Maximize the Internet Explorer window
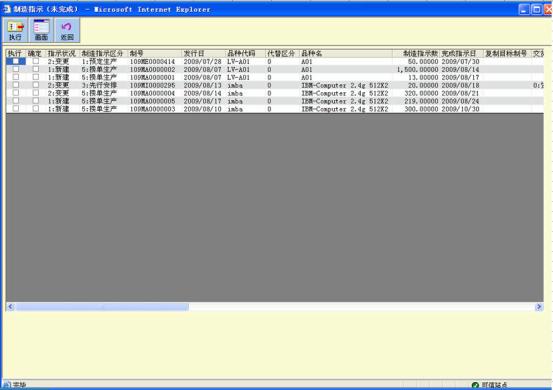Image resolution: width=553 pixels, height=390 pixels. [x=536, y=10]
